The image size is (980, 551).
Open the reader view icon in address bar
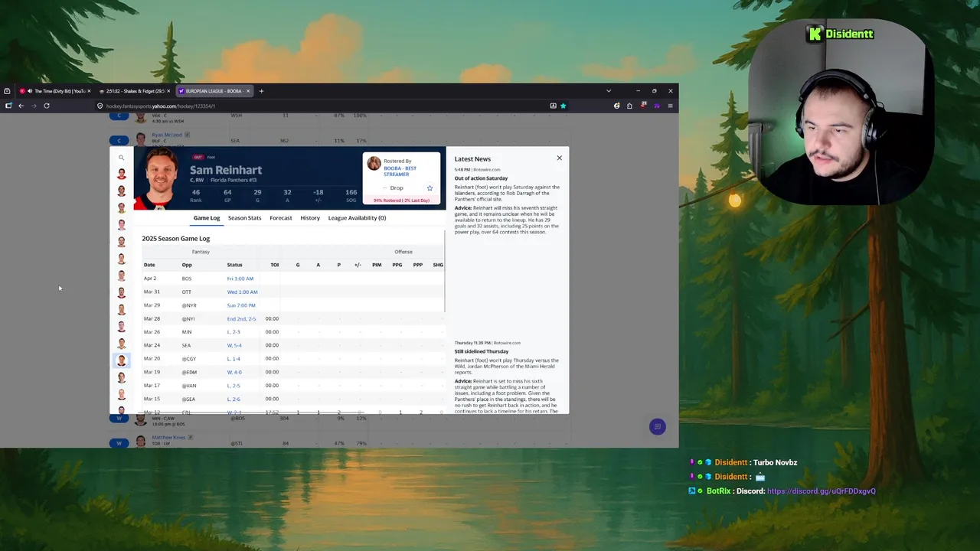(x=553, y=106)
